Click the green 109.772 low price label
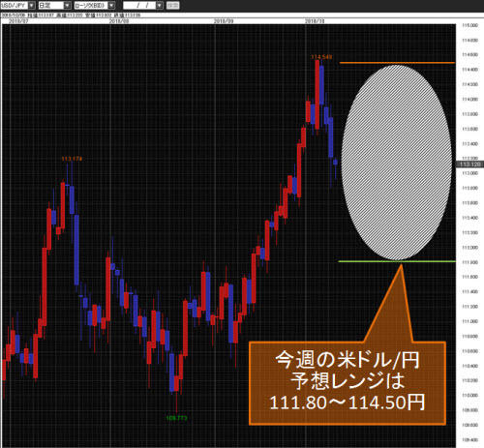 [176, 418]
